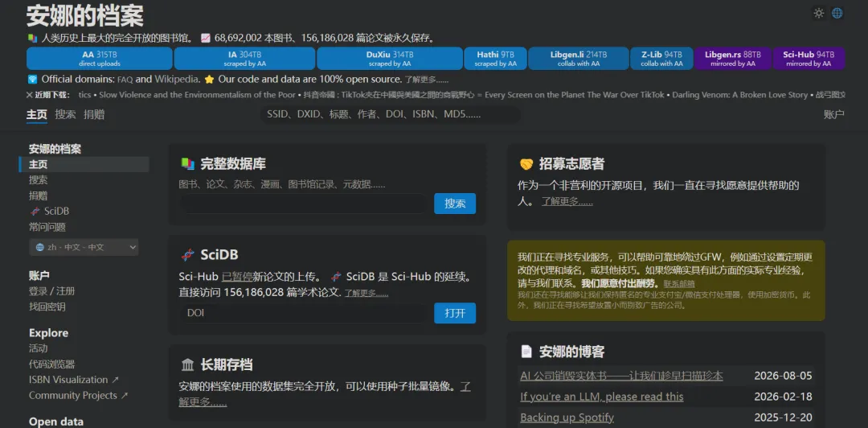Open 常问问题 in the sidebar
The height and width of the screenshot is (428, 868).
[47, 227]
